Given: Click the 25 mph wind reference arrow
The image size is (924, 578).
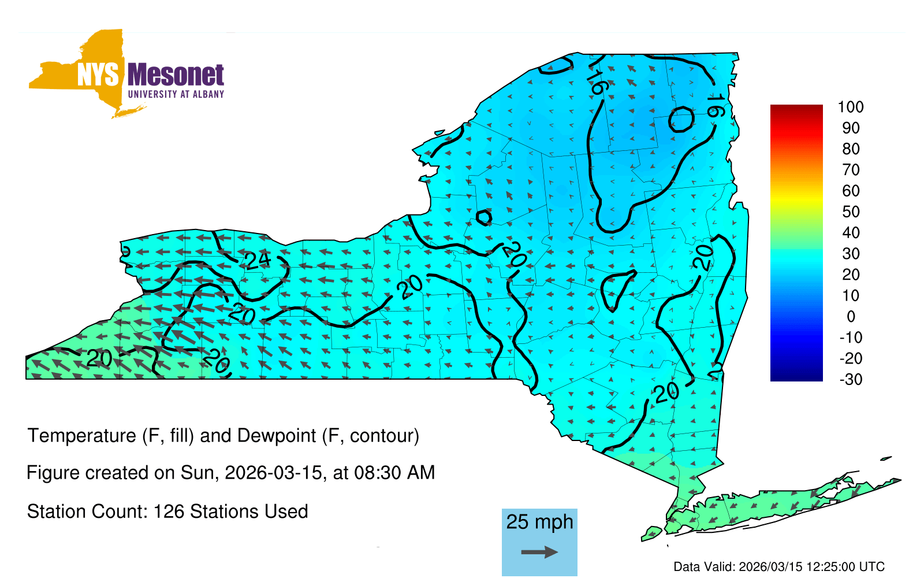Looking at the screenshot, I should click(539, 553).
